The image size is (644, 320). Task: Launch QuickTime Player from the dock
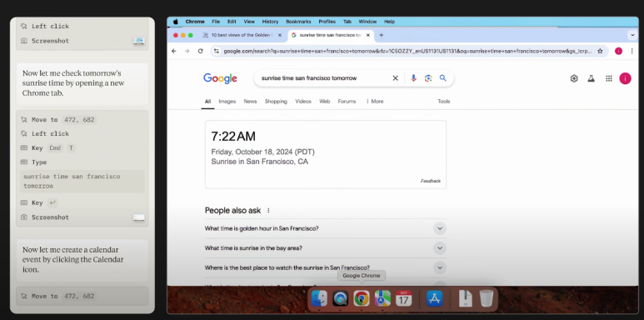(x=341, y=298)
